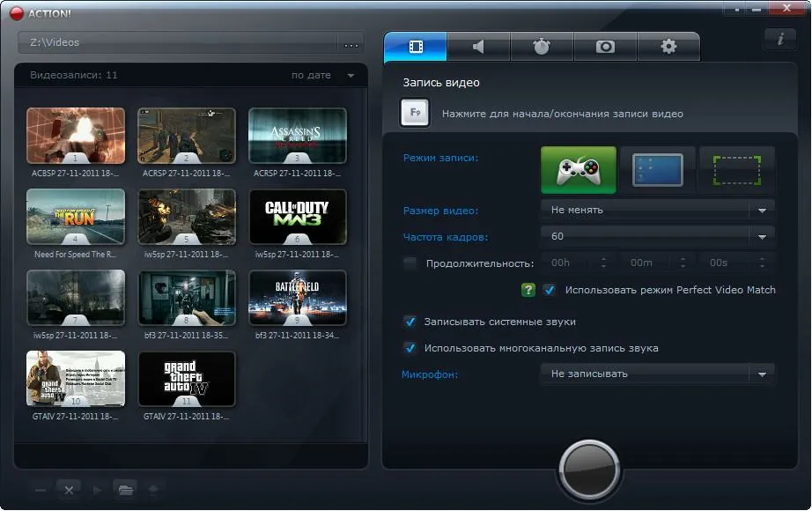Toggle the Perfect Video Match checkbox

550,290
